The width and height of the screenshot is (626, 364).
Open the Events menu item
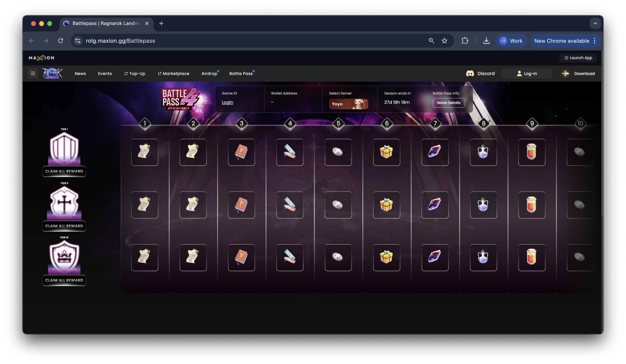105,74
